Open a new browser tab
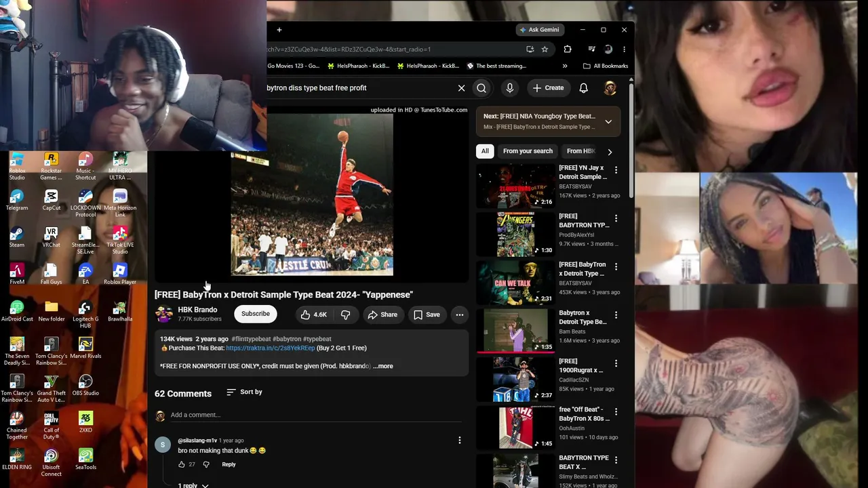 [279, 30]
